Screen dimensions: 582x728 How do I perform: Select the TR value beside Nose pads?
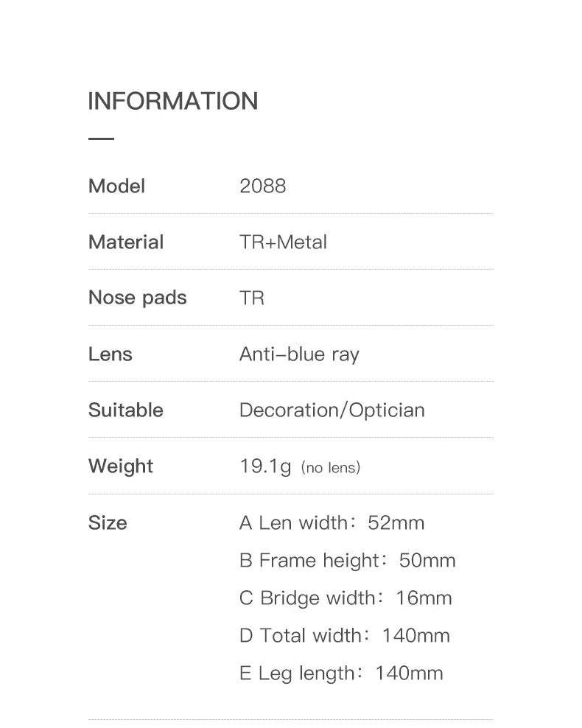[252, 298]
